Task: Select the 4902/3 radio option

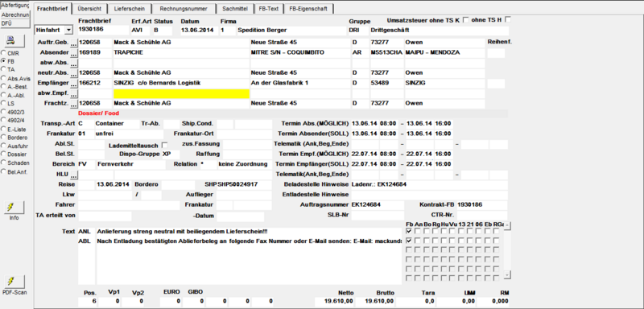Action: pos(4,111)
